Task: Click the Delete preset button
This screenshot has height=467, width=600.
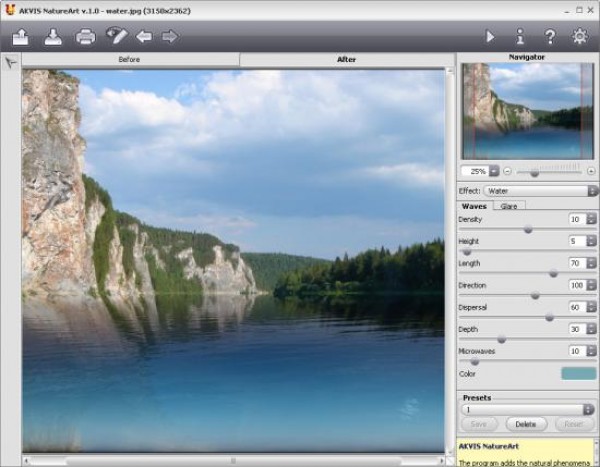Action: coord(527,424)
